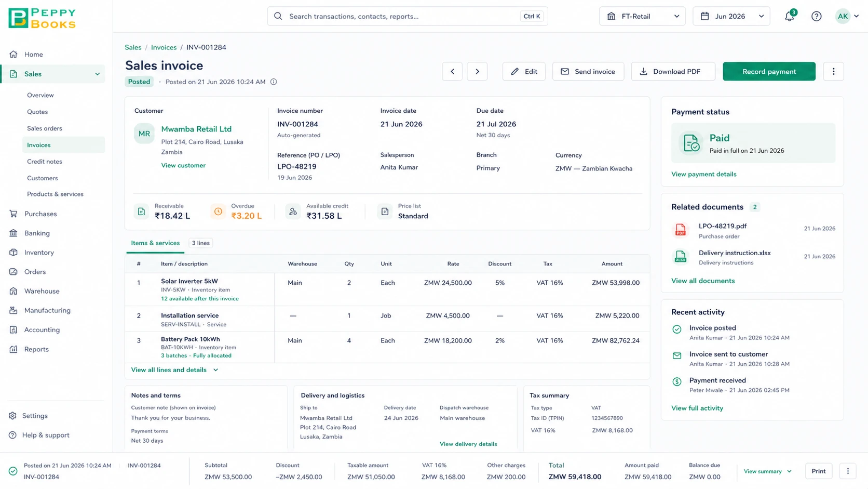Image resolution: width=868 pixels, height=489 pixels.
Task: Click Invoices breadcrumb link
Action: tap(164, 47)
